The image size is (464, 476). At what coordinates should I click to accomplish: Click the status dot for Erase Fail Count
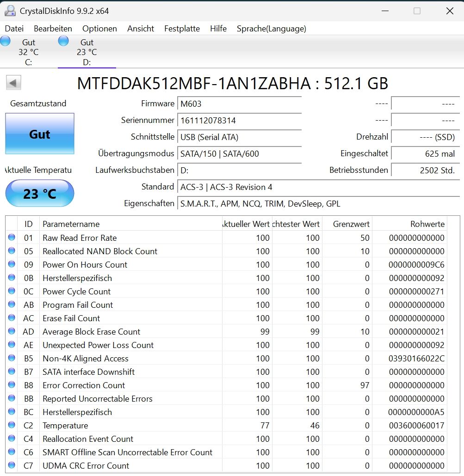[x=12, y=318]
